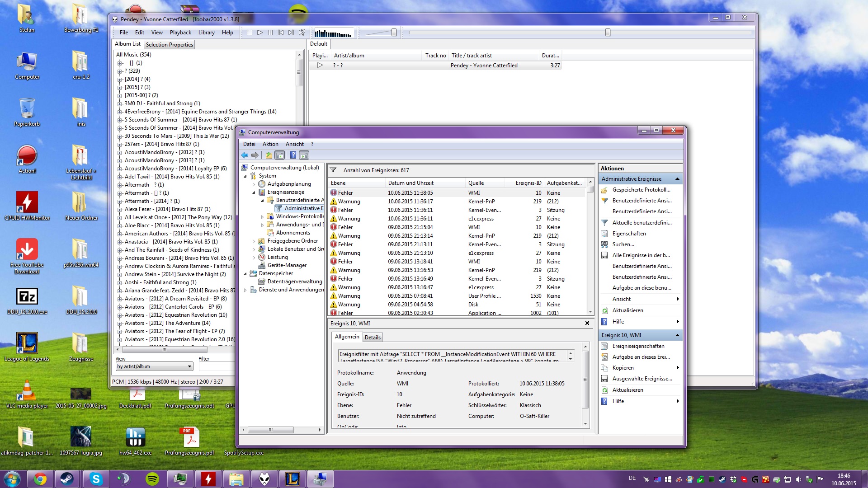
Task: Skip to next track button
Action: tap(291, 33)
